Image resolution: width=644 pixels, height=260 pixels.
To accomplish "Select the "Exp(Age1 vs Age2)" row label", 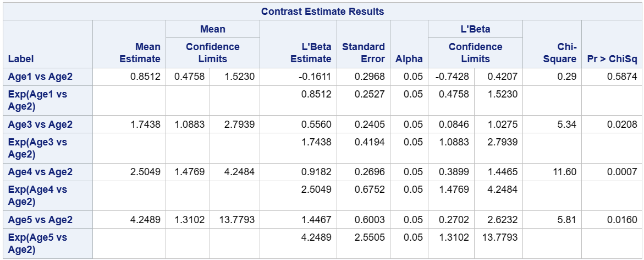I will (x=37, y=100).
